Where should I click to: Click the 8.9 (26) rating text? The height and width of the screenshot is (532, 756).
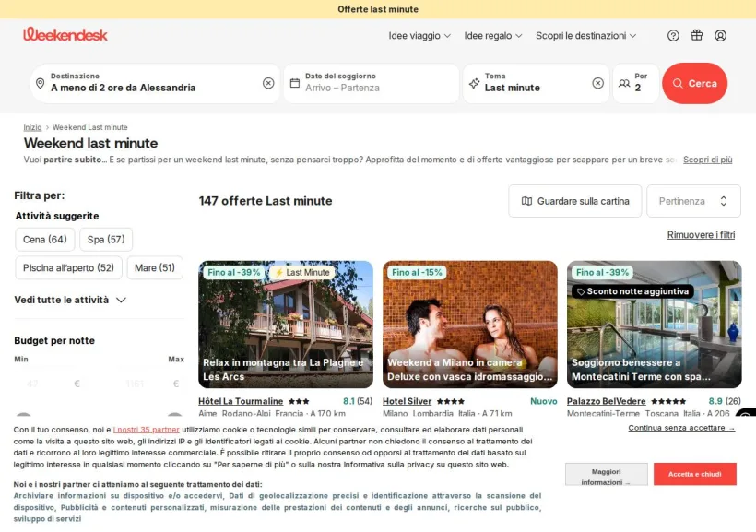(724, 401)
